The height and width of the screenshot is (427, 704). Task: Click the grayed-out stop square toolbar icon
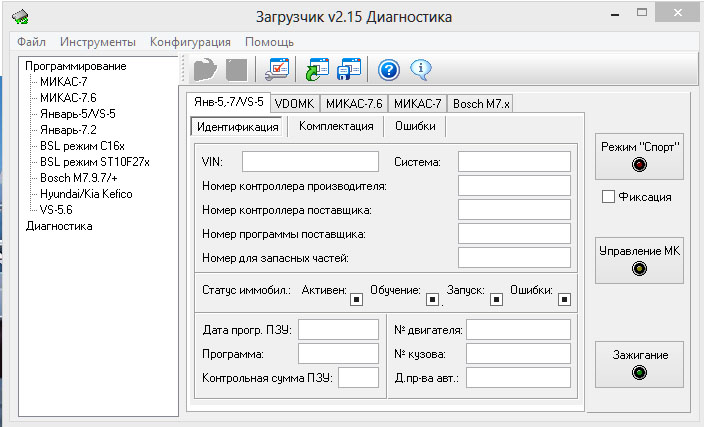(236, 70)
